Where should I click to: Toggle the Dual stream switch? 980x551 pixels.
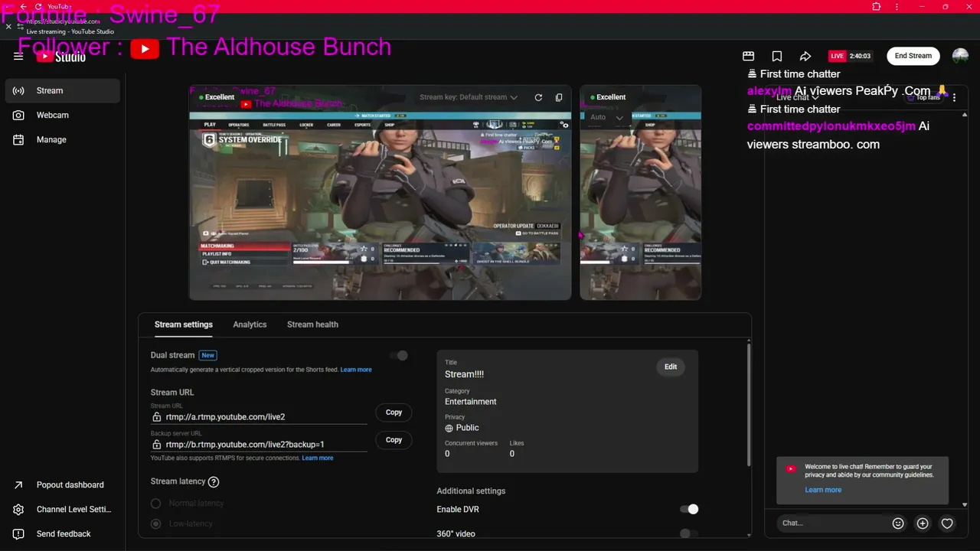coord(399,355)
